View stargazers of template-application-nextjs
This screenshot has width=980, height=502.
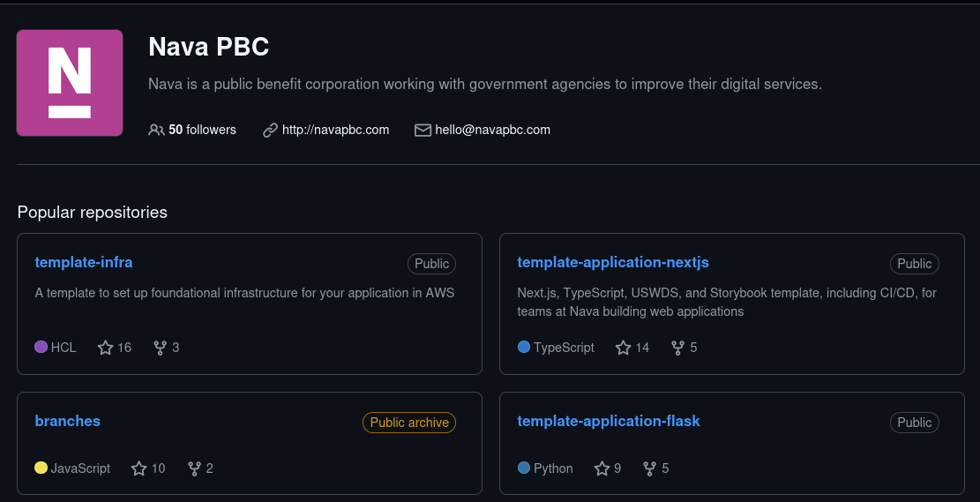pos(632,348)
